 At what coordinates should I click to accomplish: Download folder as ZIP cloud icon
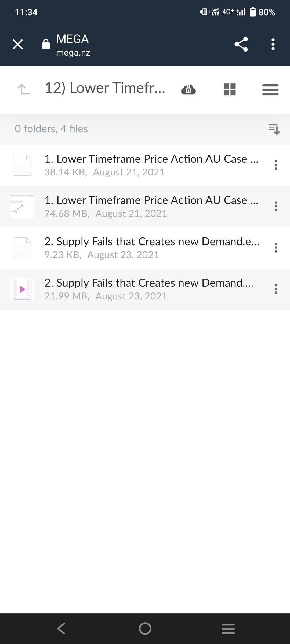189,89
